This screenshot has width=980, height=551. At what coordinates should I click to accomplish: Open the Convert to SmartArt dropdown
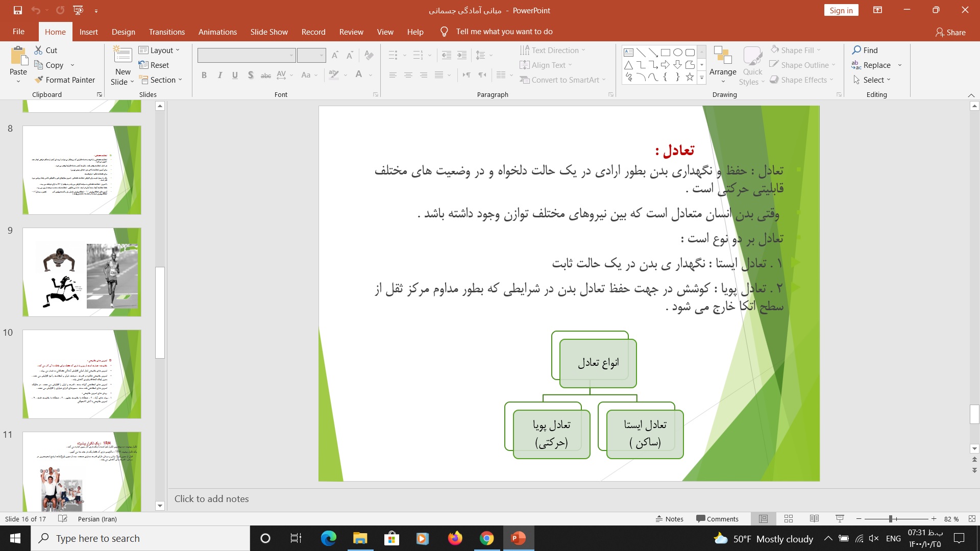tap(562, 80)
